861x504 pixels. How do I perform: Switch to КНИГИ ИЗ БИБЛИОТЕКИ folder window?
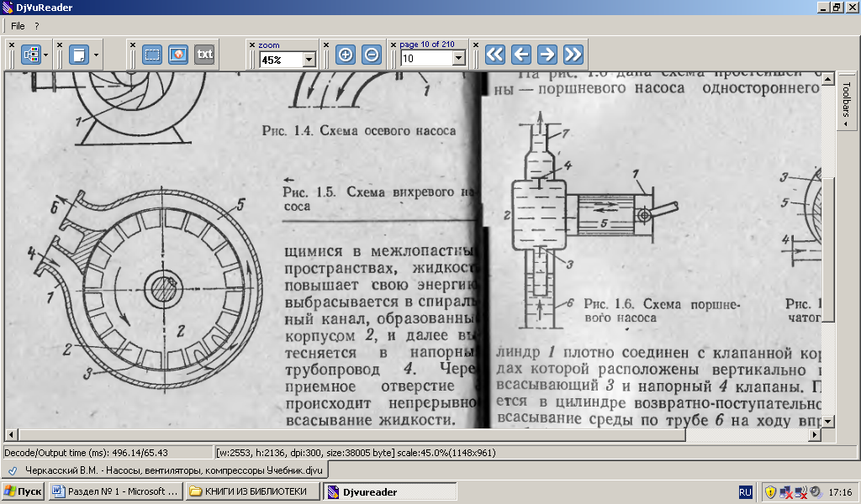(253, 491)
